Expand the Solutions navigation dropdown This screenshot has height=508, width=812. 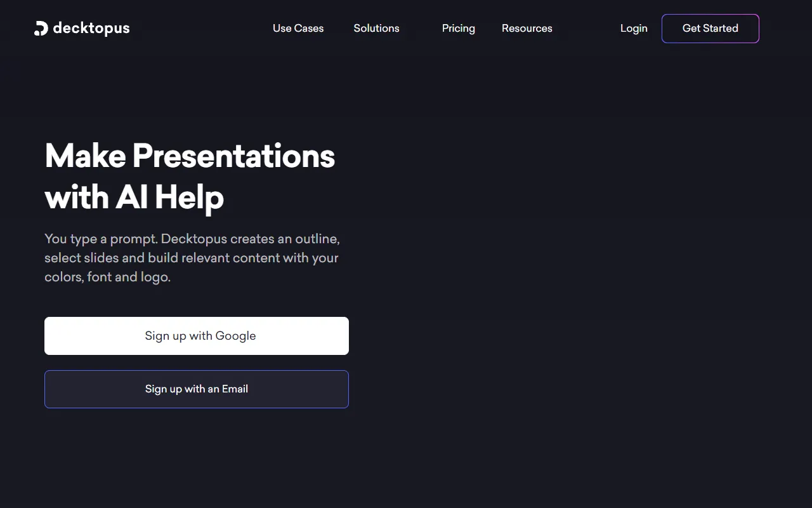376,29
